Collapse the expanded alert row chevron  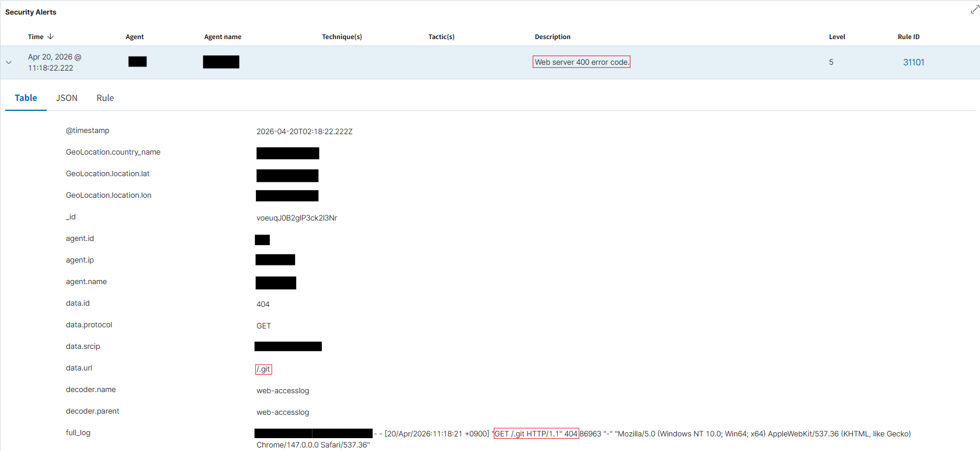pyautogui.click(x=9, y=62)
